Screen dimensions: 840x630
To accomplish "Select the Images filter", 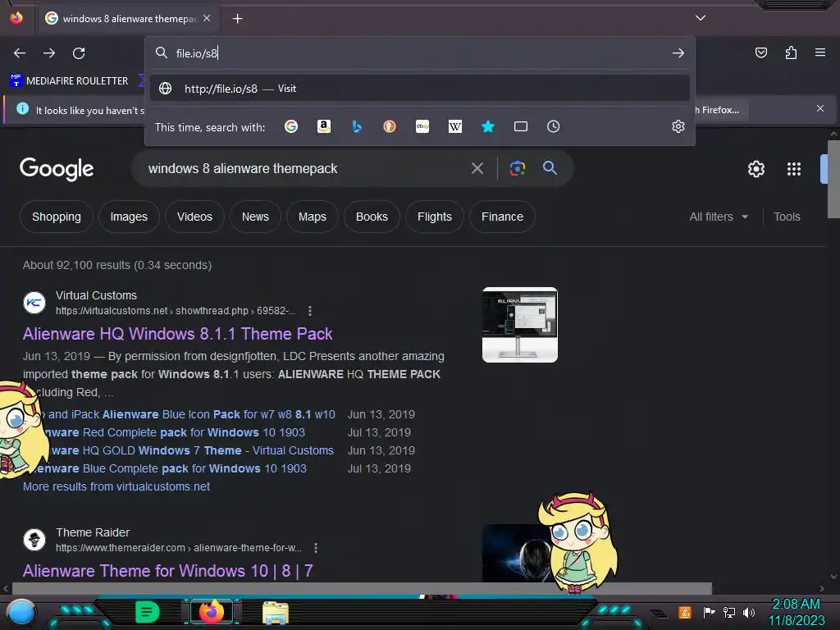I will [129, 217].
